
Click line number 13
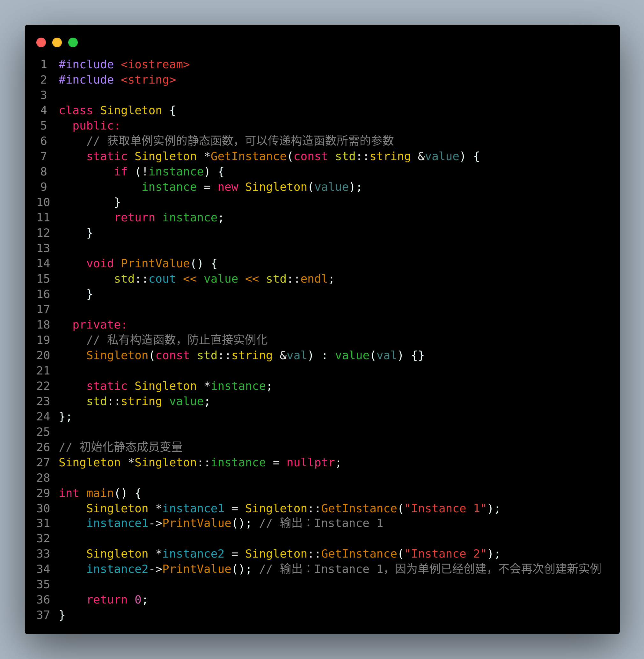pyautogui.click(x=43, y=248)
